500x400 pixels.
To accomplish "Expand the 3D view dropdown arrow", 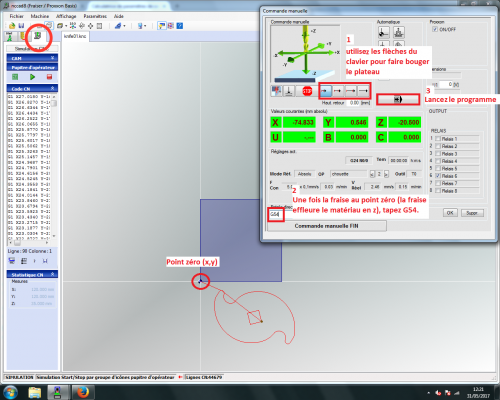I will pos(66,26).
